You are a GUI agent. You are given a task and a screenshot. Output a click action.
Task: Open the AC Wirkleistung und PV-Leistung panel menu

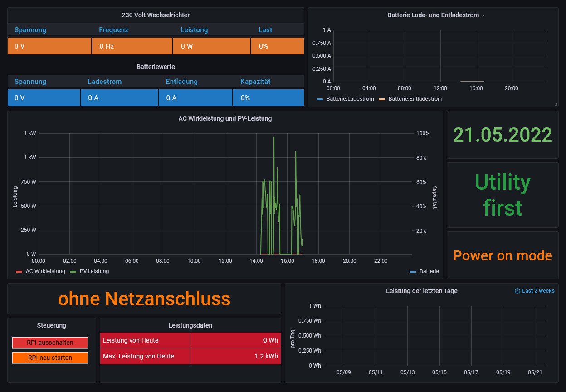225,118
